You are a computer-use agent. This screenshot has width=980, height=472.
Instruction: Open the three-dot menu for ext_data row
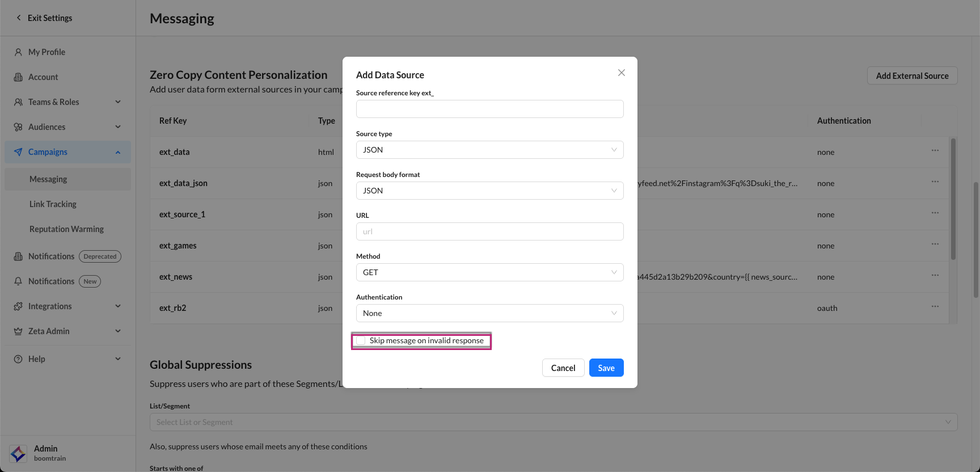tap(935, 150)
